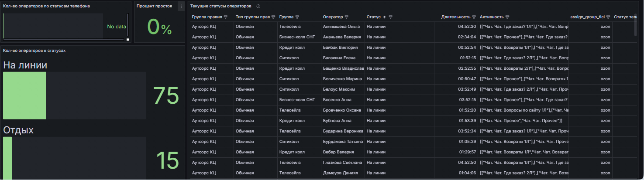Select the Отдых status bar
Screen dimensions: 644x180
pyautogui.click(x=7, y=158)
